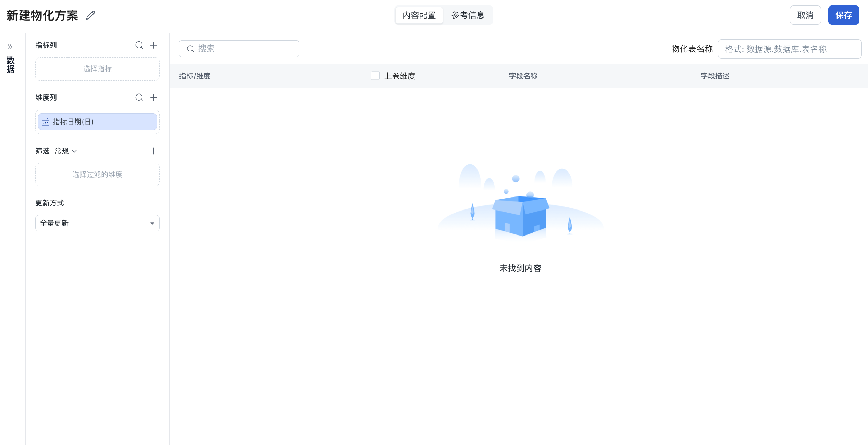Expand the collapsed 数据 side panel
The width and height of the screenshot is (868, 445).
(10, 47)
